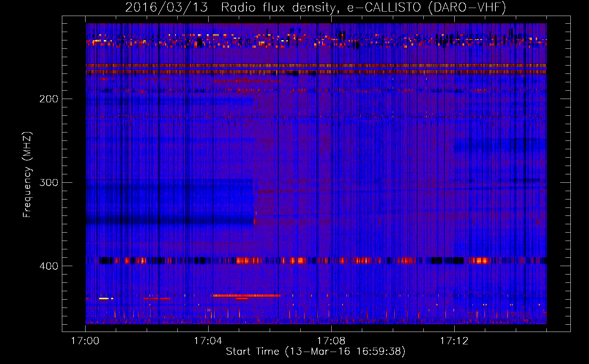Screen dimensions: 589x364
Task: Click the 17:08 time tick label
Action: (x=331, y=341)
